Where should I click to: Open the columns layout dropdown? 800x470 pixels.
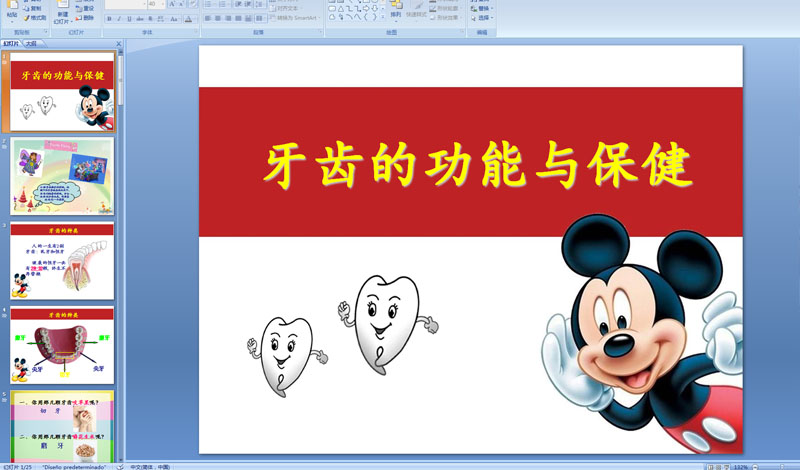[x=260, y=18]
